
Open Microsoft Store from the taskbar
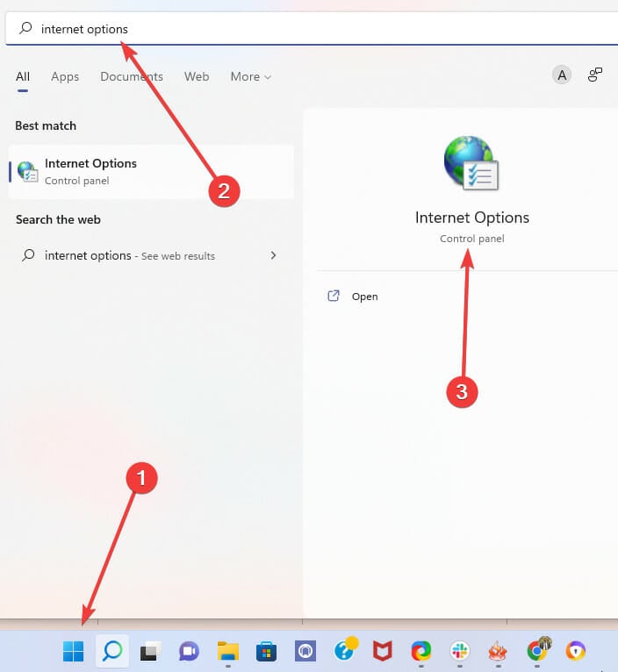pos(266,652)
